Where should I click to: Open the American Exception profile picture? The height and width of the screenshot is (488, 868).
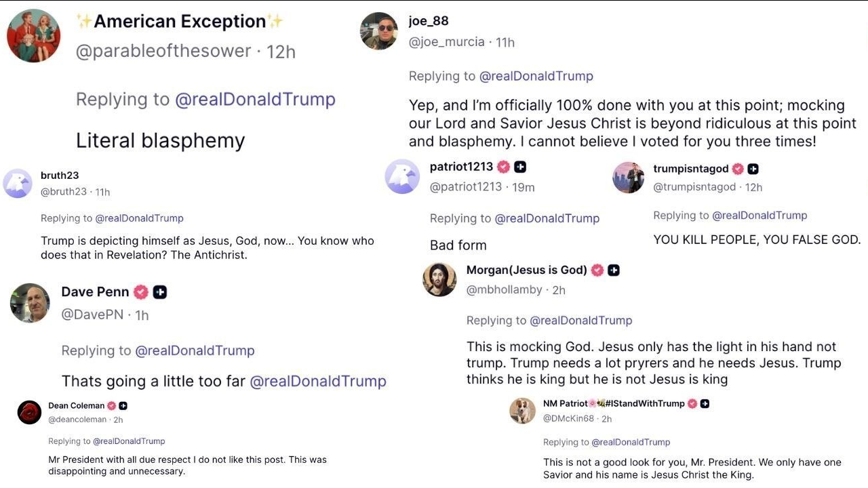(34, 36)
